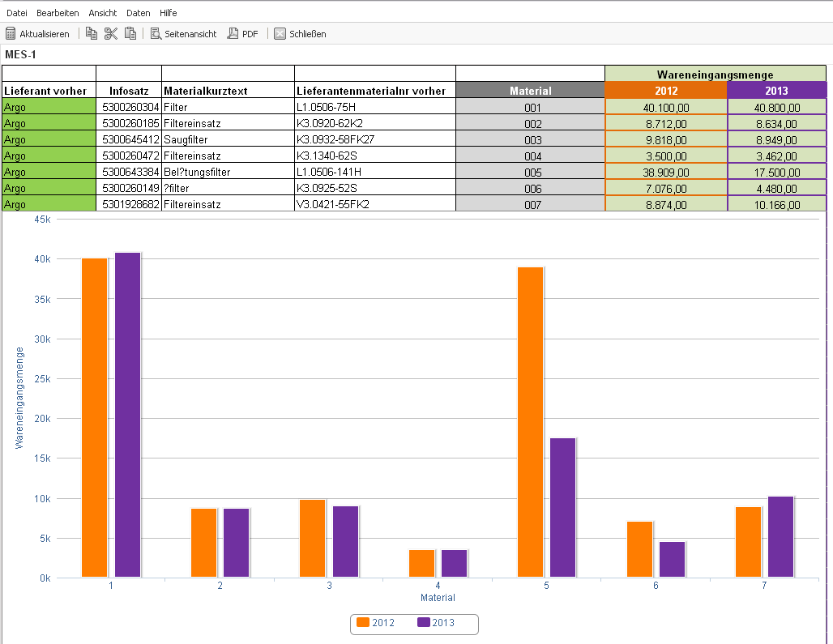Click the 40.800,00 value cell
The width and height of the screenshot is (833, 644).
point(777,107)
